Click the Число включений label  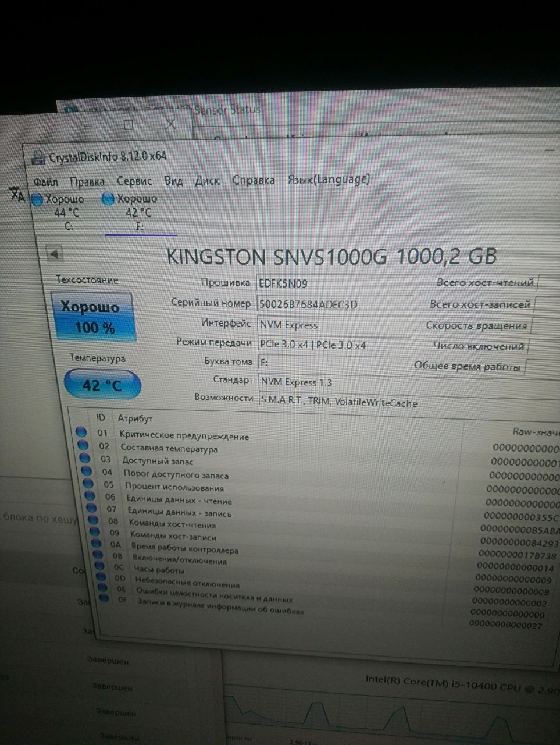pos(479,346)
